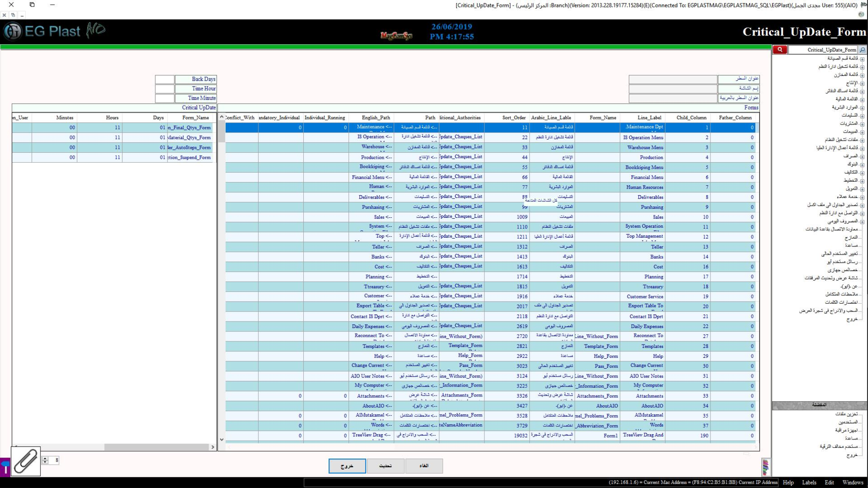Image resolution: width=868 pixels, height=488 pixels.
Task: Click the إسم الشاشة input field
Action: point(673,88)
